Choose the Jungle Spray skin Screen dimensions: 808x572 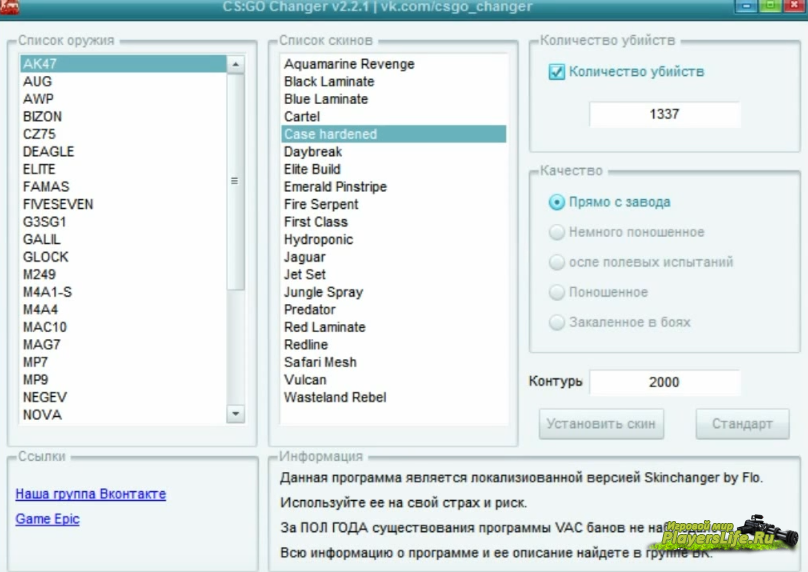tap(394, 292)
